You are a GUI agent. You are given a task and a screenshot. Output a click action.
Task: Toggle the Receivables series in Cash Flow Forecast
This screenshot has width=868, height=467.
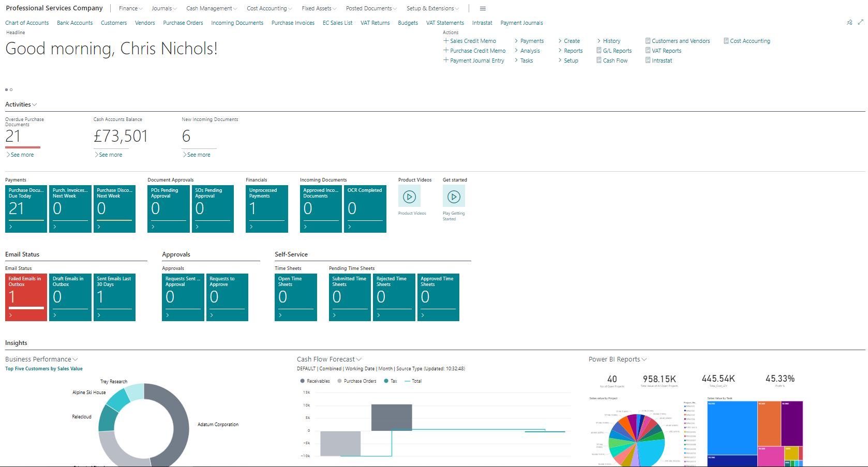[315, 381]
